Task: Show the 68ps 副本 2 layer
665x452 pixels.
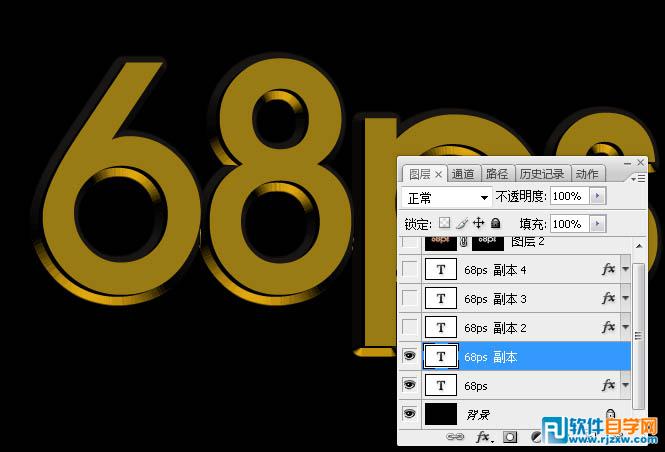Action: pyautogui.click(x=409, y=327)
